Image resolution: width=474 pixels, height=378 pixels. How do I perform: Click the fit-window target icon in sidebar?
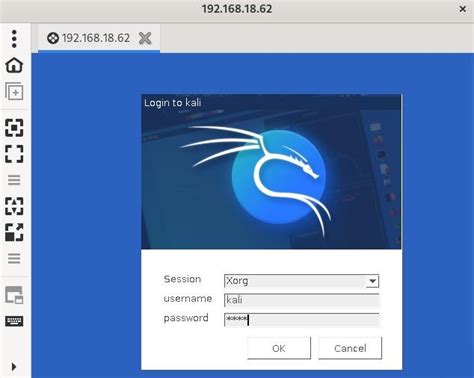coord(14,128)
